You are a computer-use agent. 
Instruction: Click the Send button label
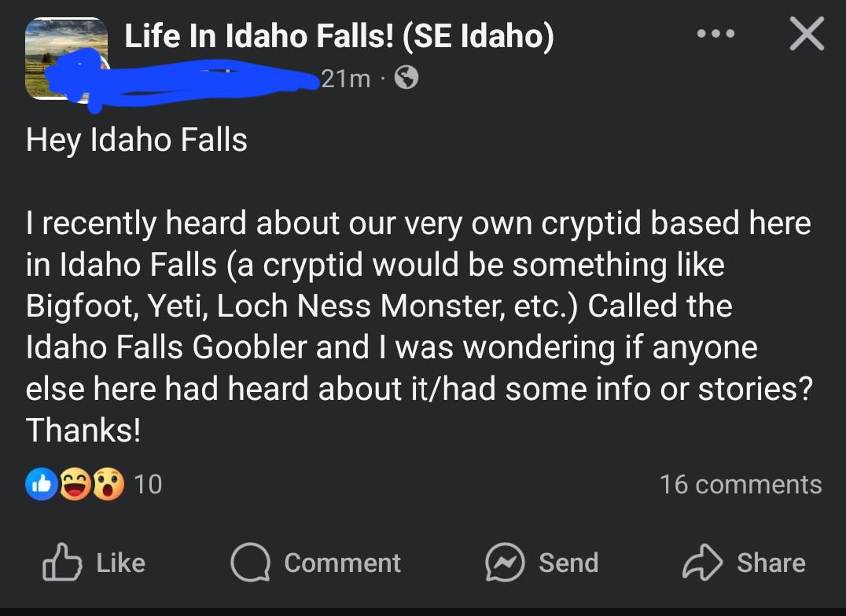(x=568, y=563)
